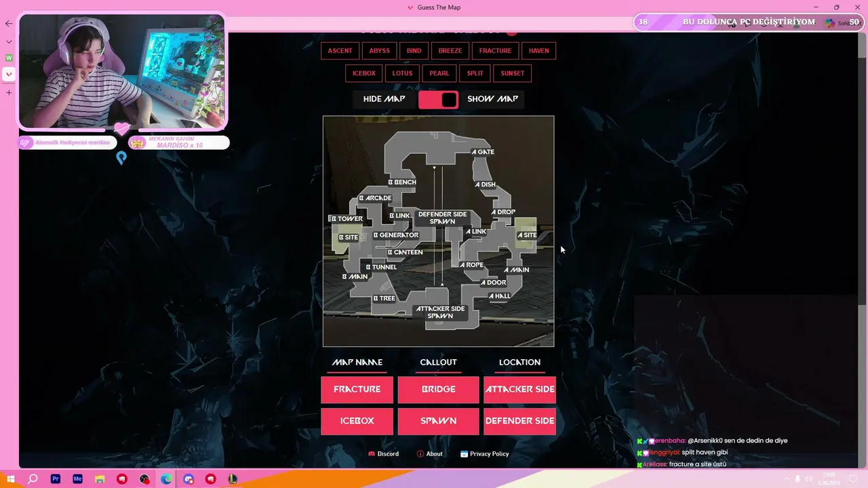The height and width of the screenshot is (488, 868).
Task: Go back using the browser back arrow
Action: (x=9, y=23)
